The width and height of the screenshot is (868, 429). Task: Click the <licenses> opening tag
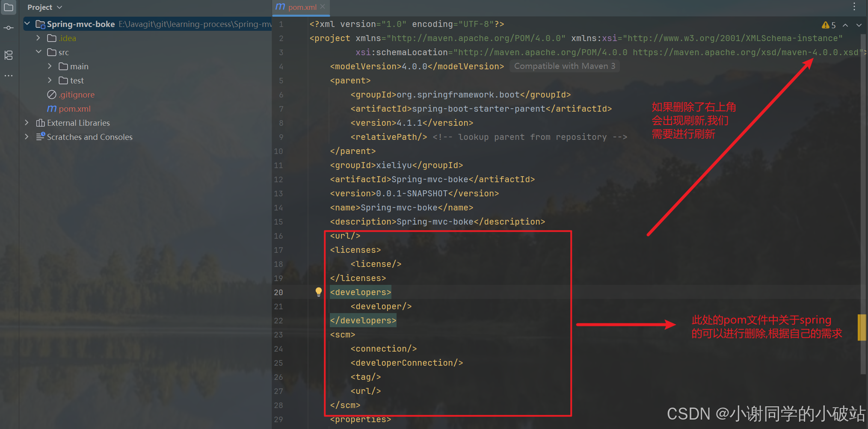pos(355,250)
